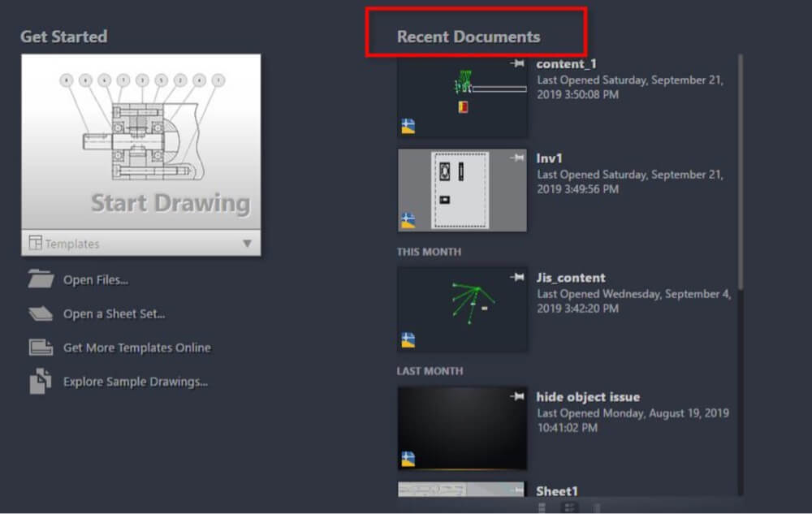This screenshot has width=812, height=514.
Task: Toggle the pin on Inv1
Action: (x=517, y=159)
